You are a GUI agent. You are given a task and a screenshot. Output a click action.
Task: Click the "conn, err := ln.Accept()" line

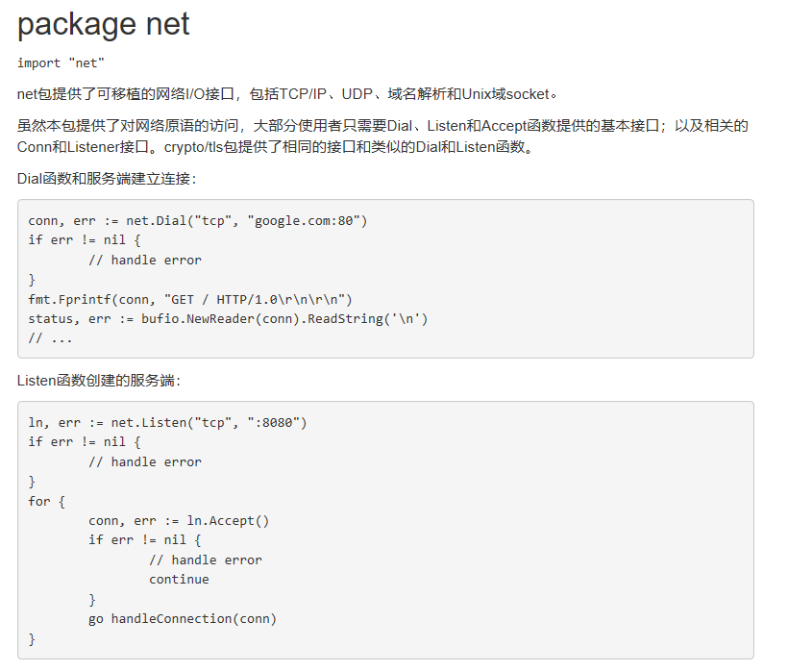click(179, 521)
